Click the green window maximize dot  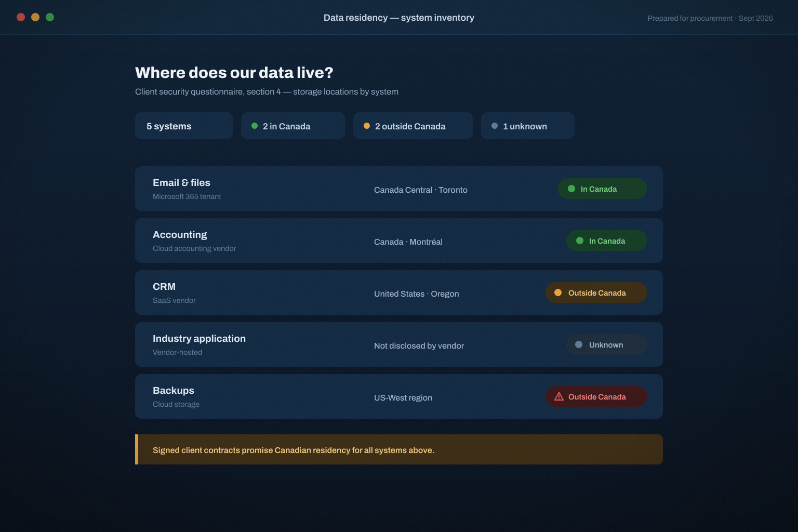[50, 17]
